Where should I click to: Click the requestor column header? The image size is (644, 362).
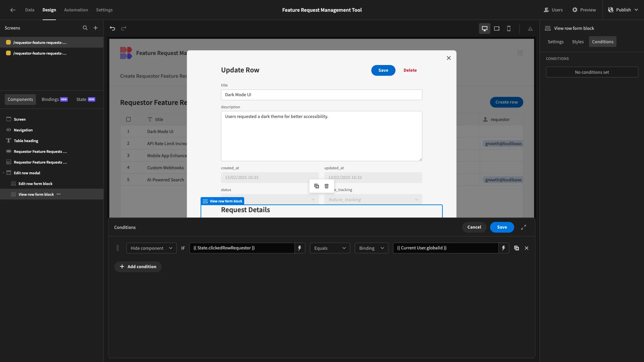coord(501,119)
